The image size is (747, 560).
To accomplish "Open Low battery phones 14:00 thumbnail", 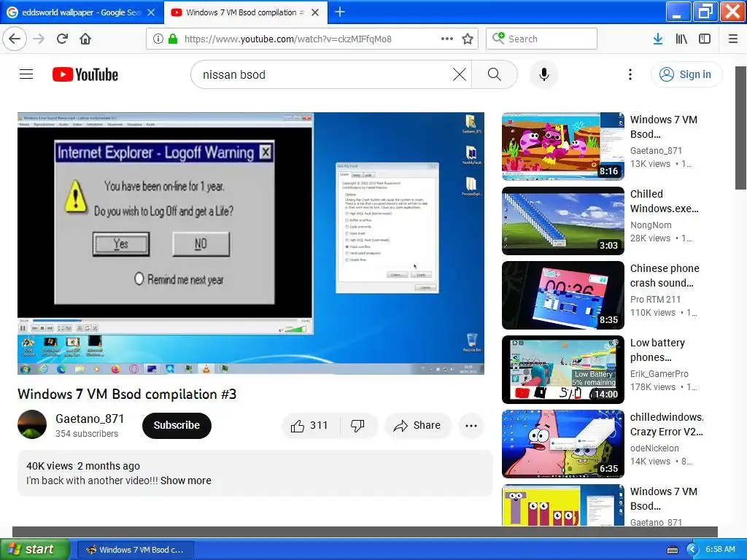I will (562, 370).
